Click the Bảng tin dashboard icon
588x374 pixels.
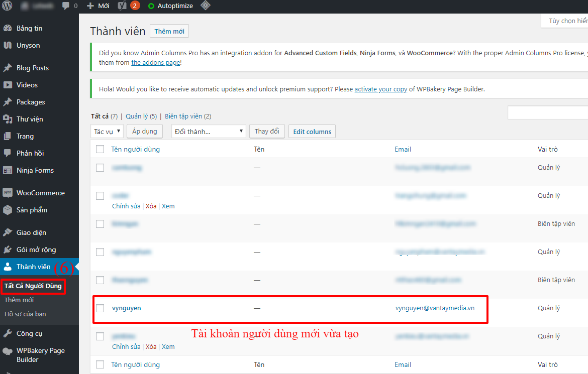pyautogui.click(x=8, y=28)
